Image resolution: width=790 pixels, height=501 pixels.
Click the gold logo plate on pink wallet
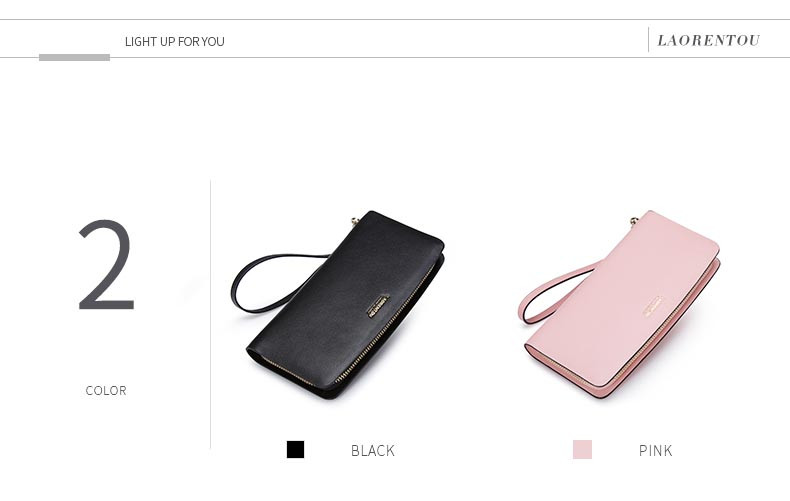click(653, 306)
